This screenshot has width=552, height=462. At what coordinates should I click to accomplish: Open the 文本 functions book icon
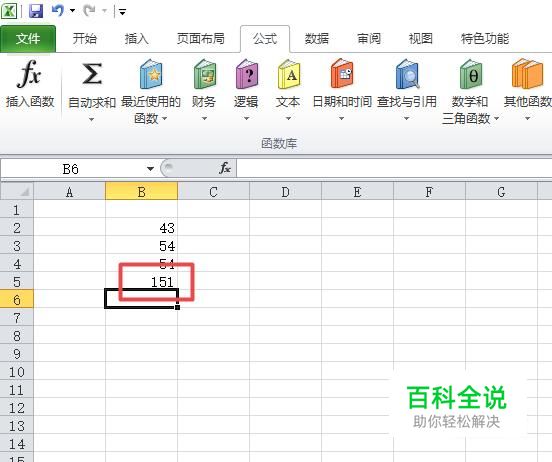pyautogui.click(x=289, y=74)
